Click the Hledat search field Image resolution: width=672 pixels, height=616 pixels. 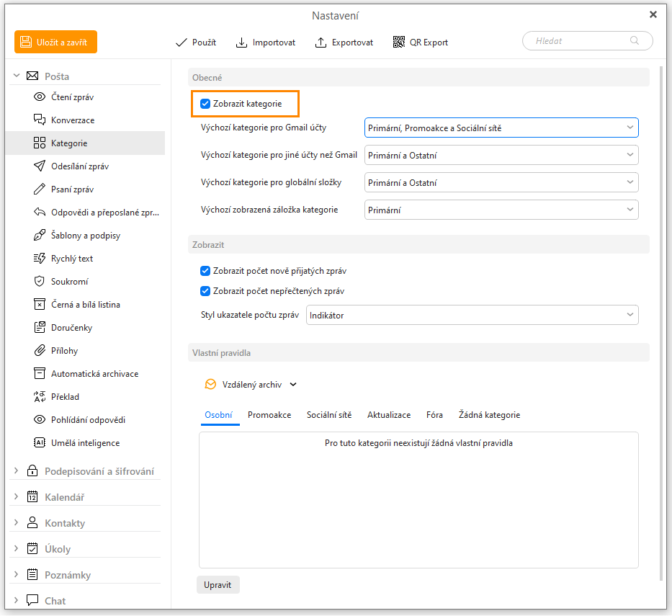(580, 41)
